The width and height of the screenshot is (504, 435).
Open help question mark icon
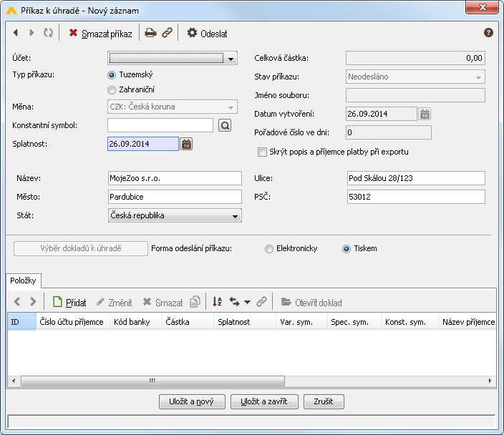488,32
